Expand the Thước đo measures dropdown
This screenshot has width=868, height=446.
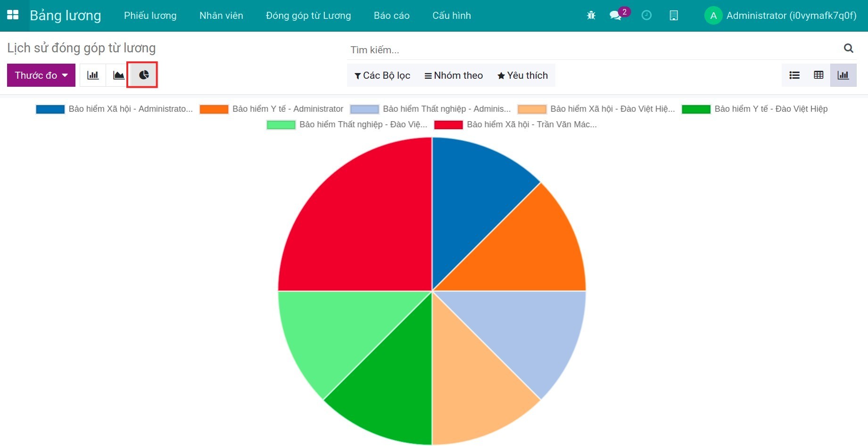point(41,75)
